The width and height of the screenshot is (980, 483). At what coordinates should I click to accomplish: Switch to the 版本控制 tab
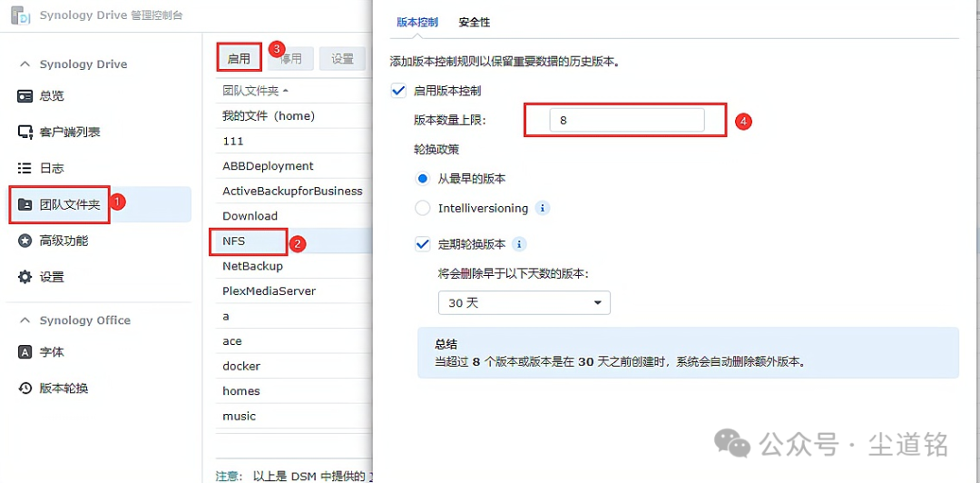[417, 22]
